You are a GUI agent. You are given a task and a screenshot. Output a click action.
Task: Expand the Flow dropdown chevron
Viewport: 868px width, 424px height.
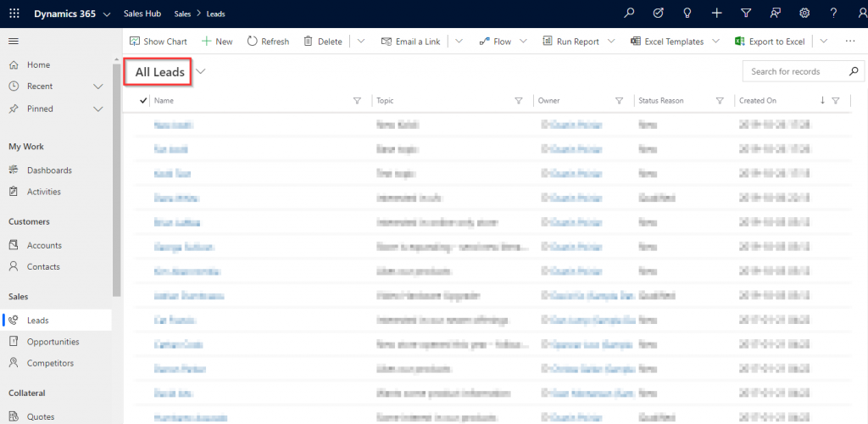[523, 42]
